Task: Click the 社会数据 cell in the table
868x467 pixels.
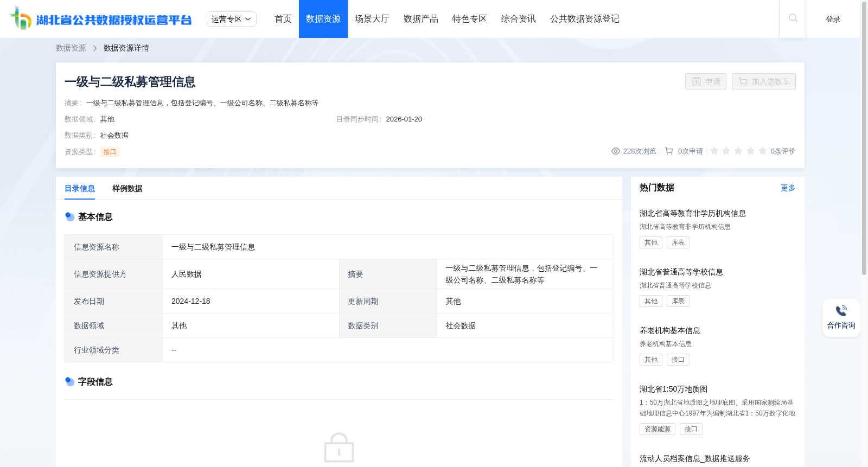Action: [525, 325]
